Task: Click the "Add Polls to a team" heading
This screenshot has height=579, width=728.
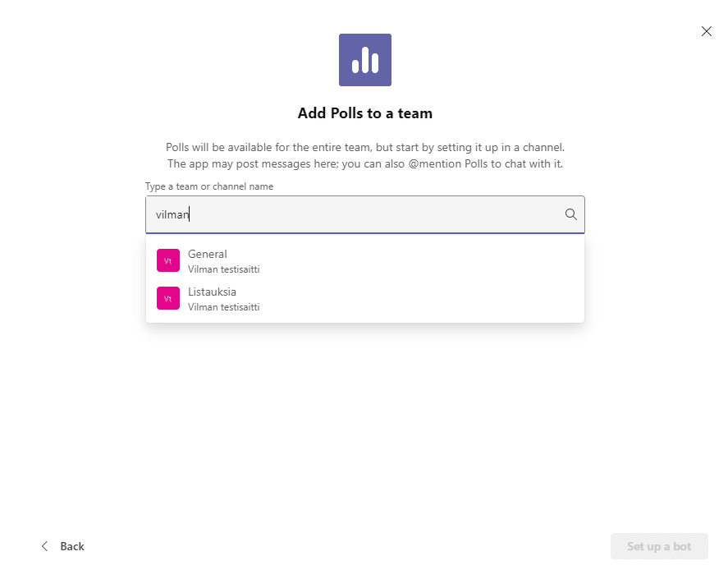Action: (x=364, y=113)
